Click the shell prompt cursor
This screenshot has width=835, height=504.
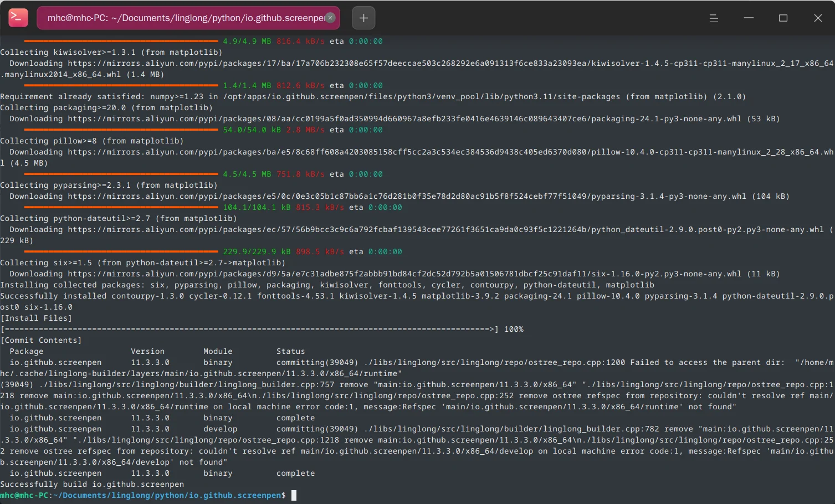click(294, 495)
